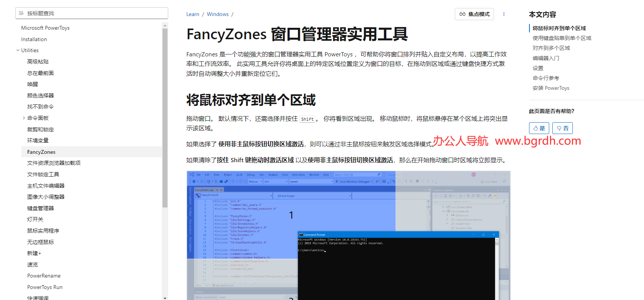644x300 pixels.
Task: Open PowerRename in the sidebar
Action: (x=44, y=276)
